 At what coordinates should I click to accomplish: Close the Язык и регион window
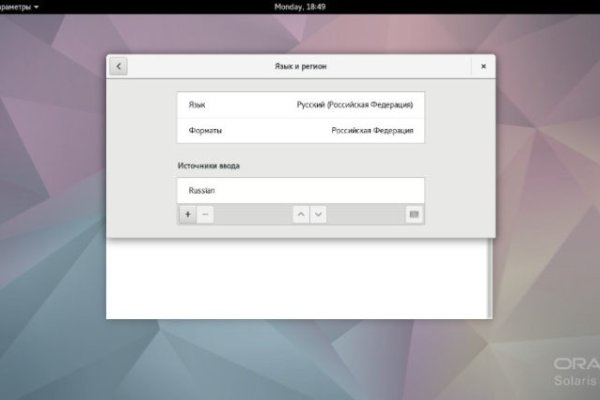point(483,66)
